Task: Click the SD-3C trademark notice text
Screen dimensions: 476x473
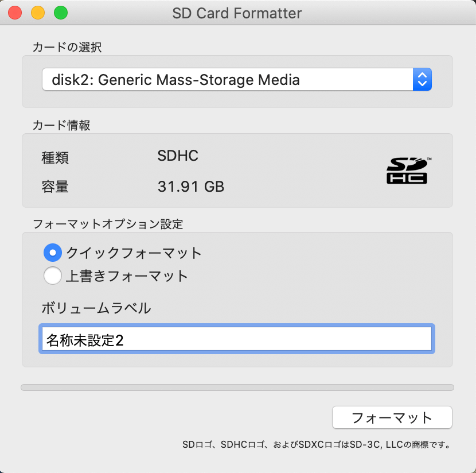Action: (x=317, y=445)
